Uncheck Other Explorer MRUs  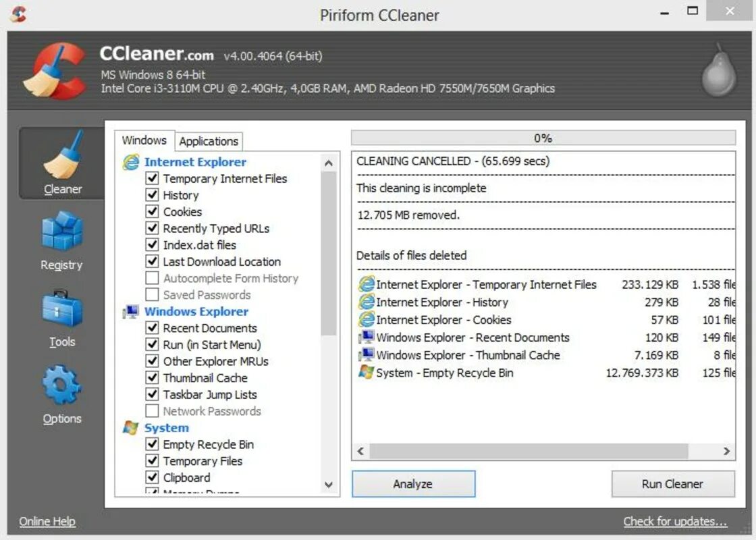click(x=152, y=360)
